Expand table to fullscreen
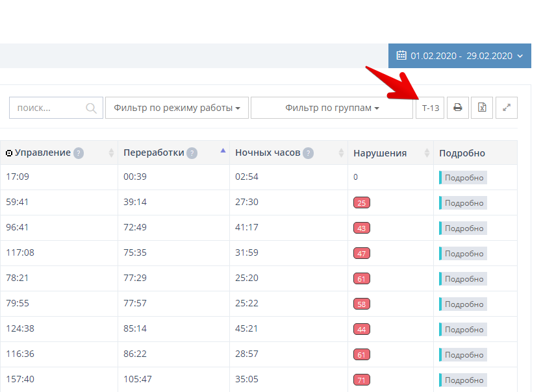 (x=507, y=108)
